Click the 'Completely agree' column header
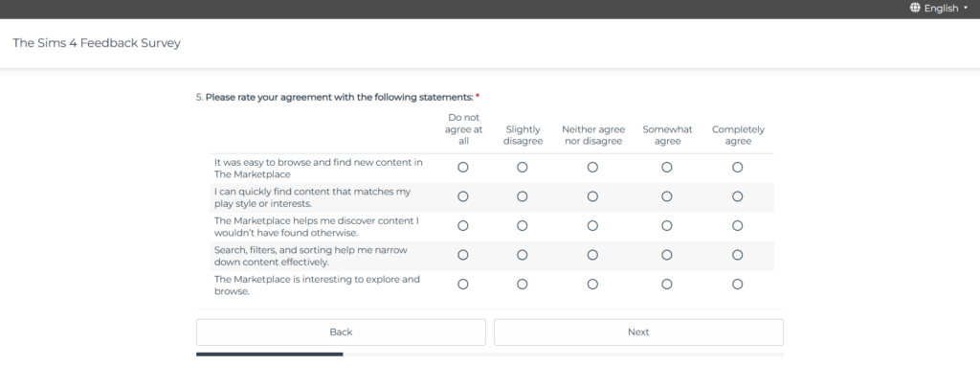 [x=738, y=135]
